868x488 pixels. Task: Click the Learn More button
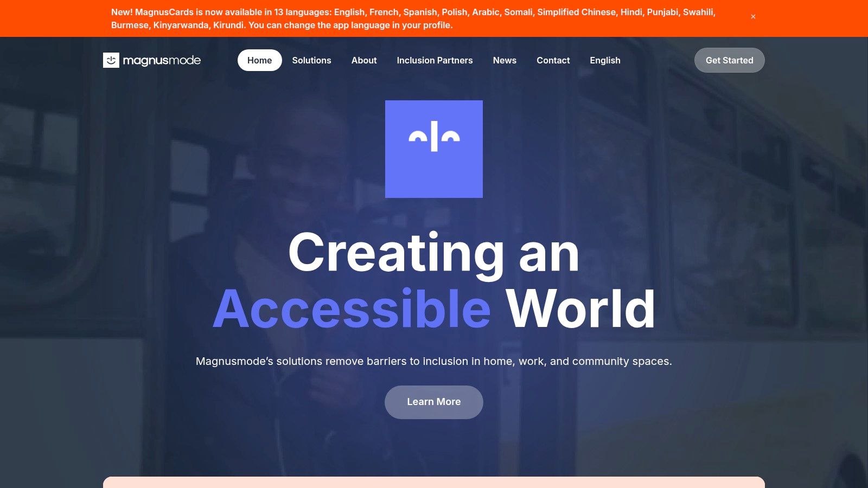tap(434, 402)
